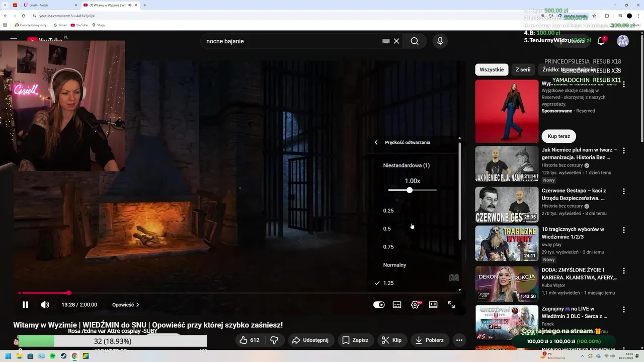This screenshot has height=362, width=644.
Task: Open 10 tragicznych wyborów w Wiedźminie thumbnail
Action: click(x=507, y=243)
